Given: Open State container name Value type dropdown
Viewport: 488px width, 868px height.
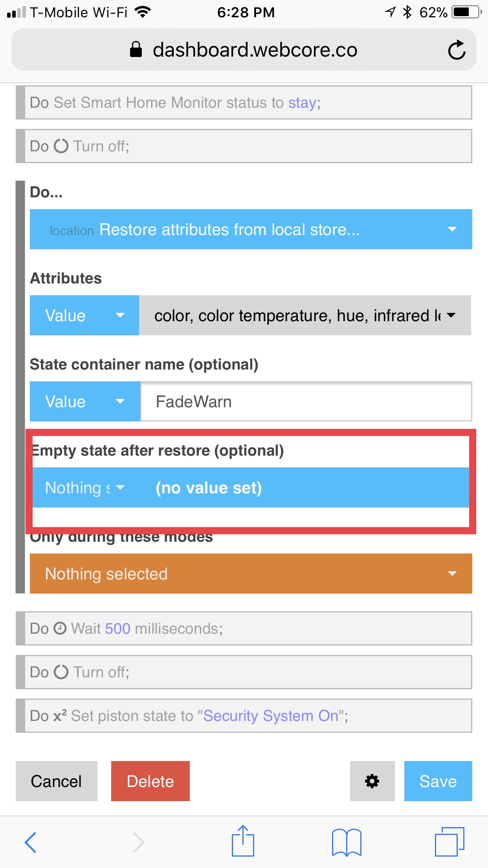Looking at the screenshot, I should (x=85, y=401).
